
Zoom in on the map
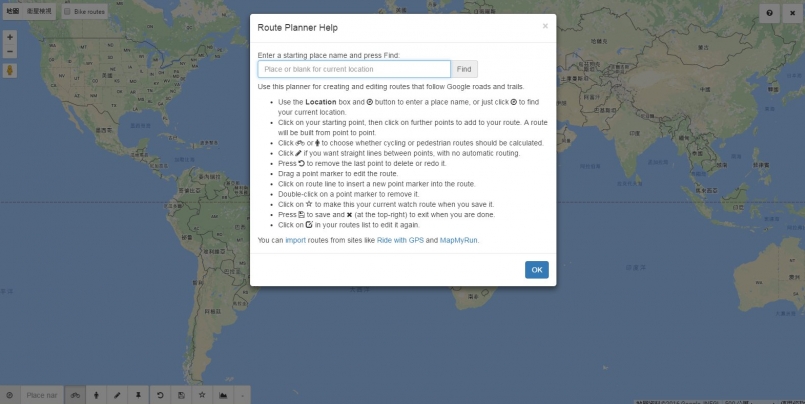click(x=10, y=36)
